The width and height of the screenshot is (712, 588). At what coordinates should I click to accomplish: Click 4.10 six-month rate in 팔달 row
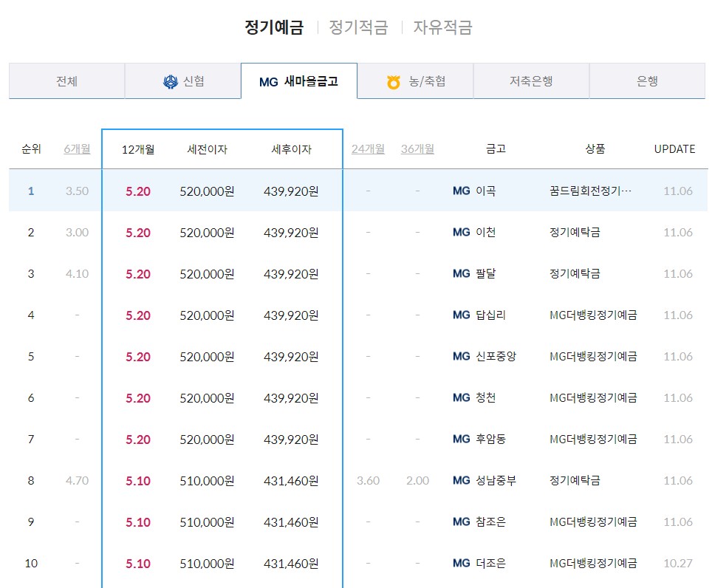[78, 273]
